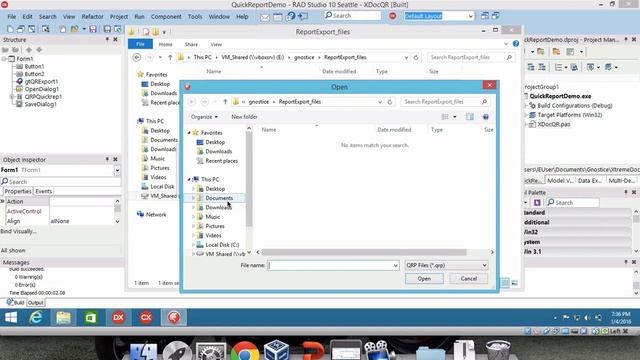This screenshot has height=360, width=640.
Task: Click the Up arrow in Open dialog
Action: click(x=225, y=102)
